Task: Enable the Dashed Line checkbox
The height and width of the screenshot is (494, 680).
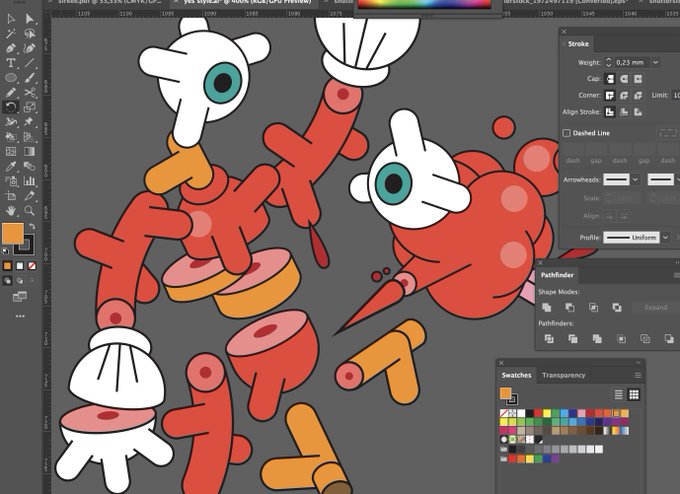Action: (x=566, y=133)
